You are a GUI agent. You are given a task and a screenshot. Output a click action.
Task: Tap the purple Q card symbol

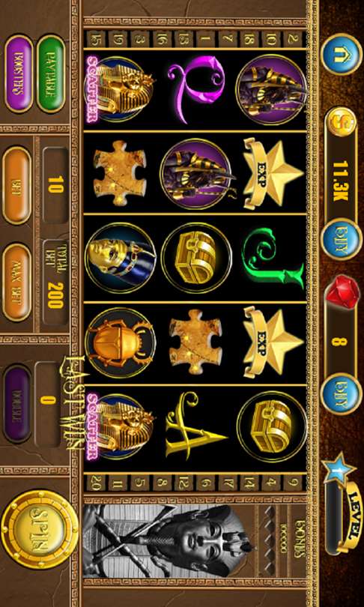(198, 90)
